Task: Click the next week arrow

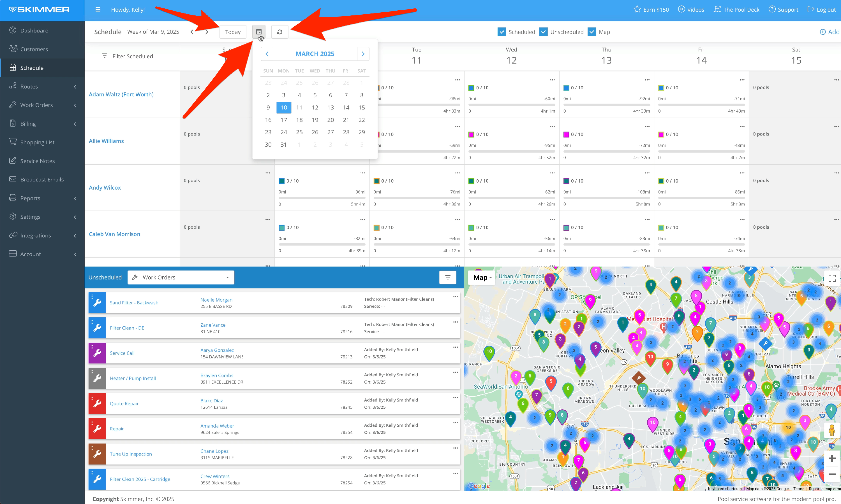Action: click(x=206, y=32)
